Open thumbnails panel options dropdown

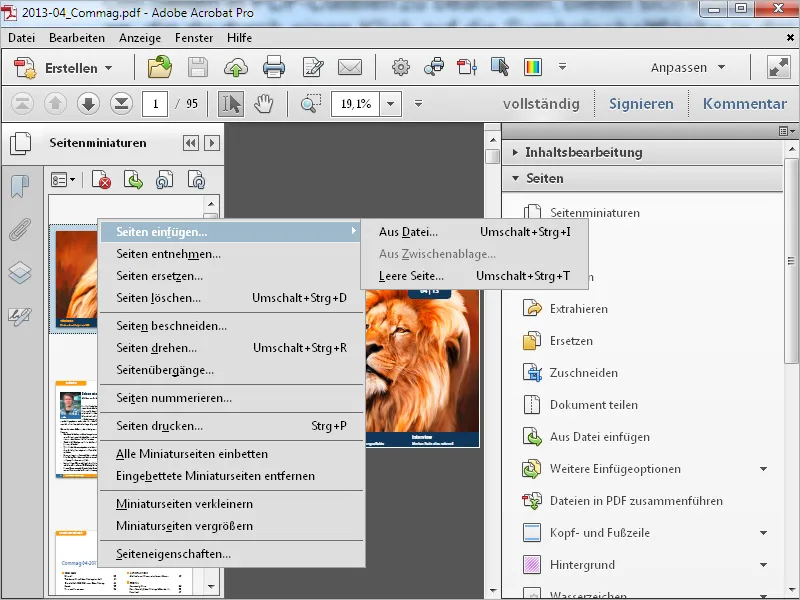63,180
